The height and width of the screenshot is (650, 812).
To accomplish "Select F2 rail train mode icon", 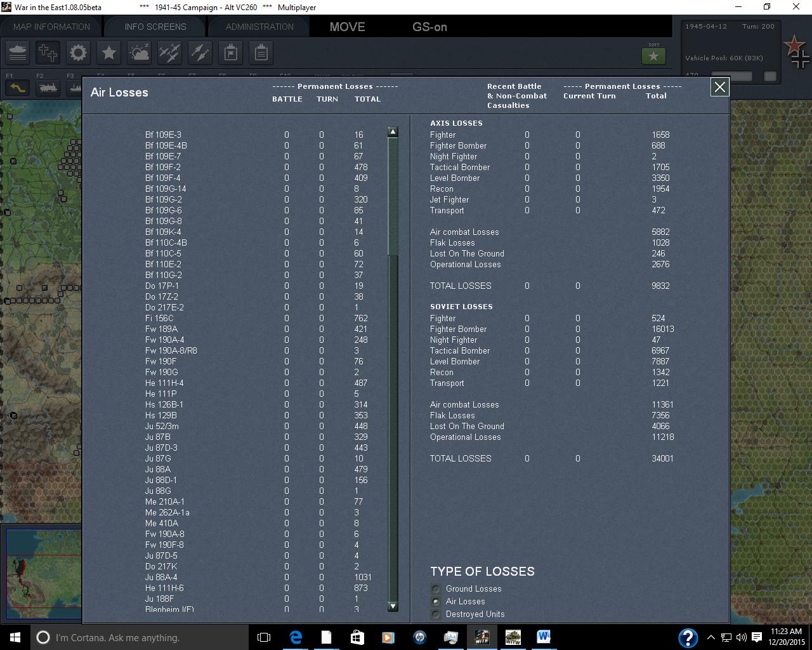I will coord(48,88).
